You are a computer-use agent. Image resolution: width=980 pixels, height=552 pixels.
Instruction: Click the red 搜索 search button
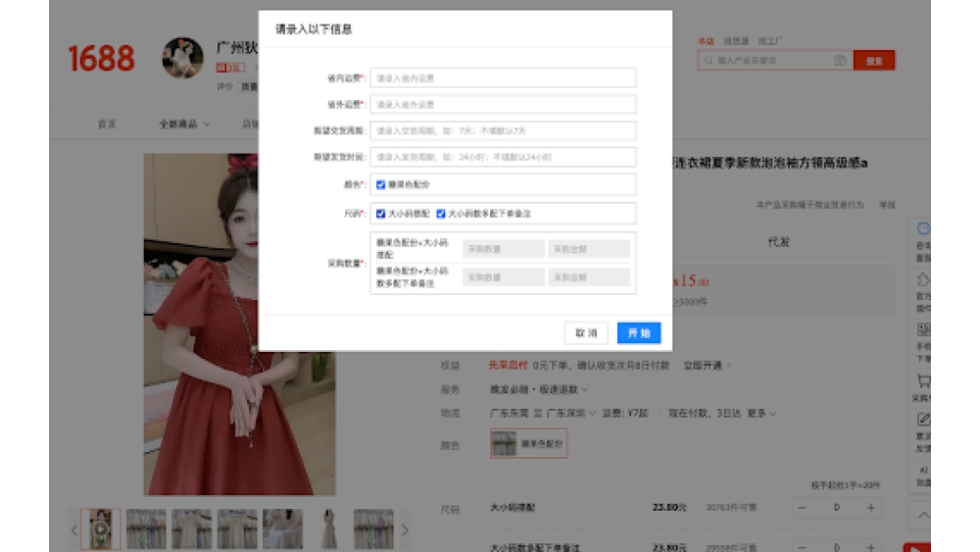click(x=874, y=61)
